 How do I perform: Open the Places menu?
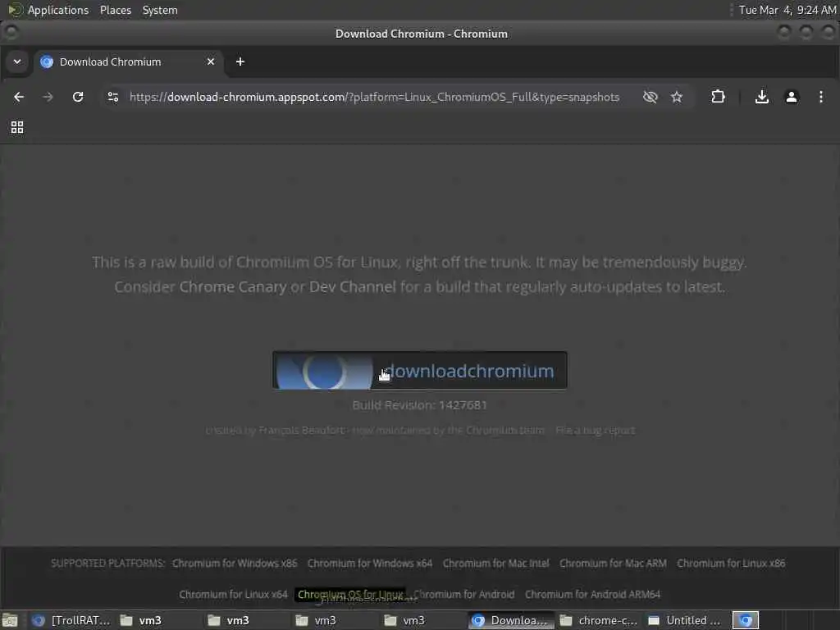coord(116,10)
